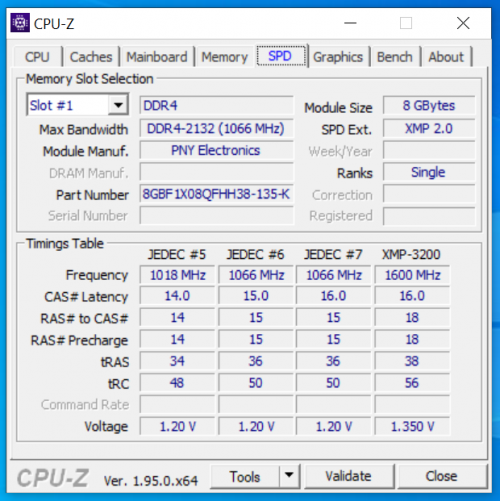Click the 1.350 V voltage cell

412,426
